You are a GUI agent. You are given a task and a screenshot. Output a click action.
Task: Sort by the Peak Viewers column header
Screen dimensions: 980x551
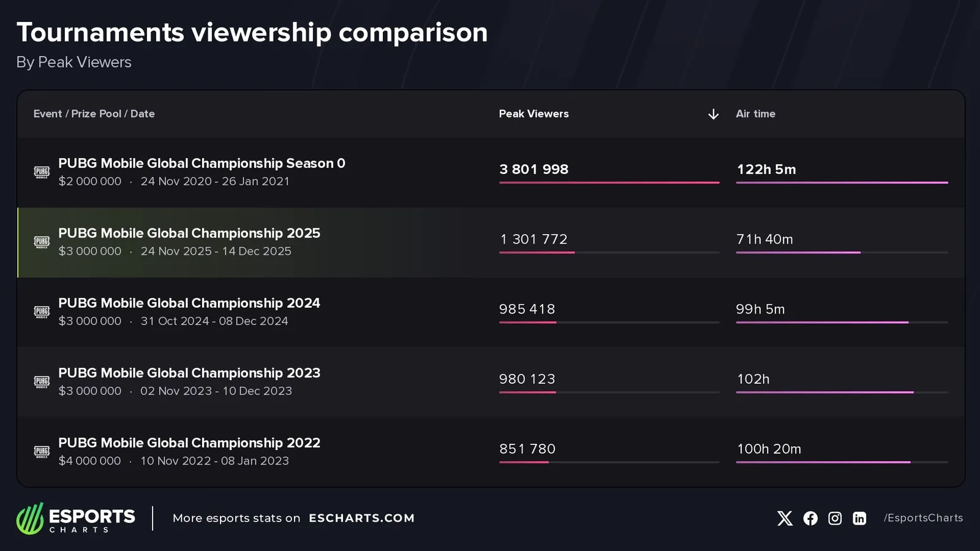[533, 114]
